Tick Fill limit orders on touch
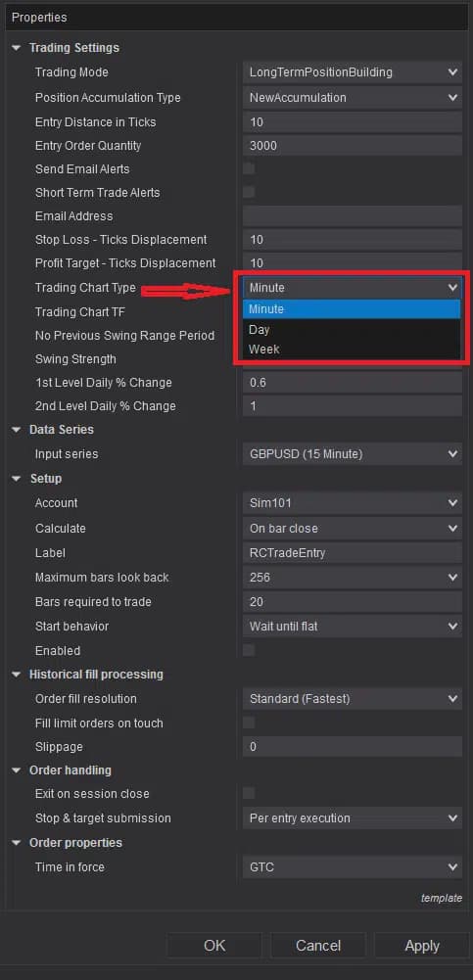Image resolution: width=473 pixels, height=980 pixels. (249, 723)
